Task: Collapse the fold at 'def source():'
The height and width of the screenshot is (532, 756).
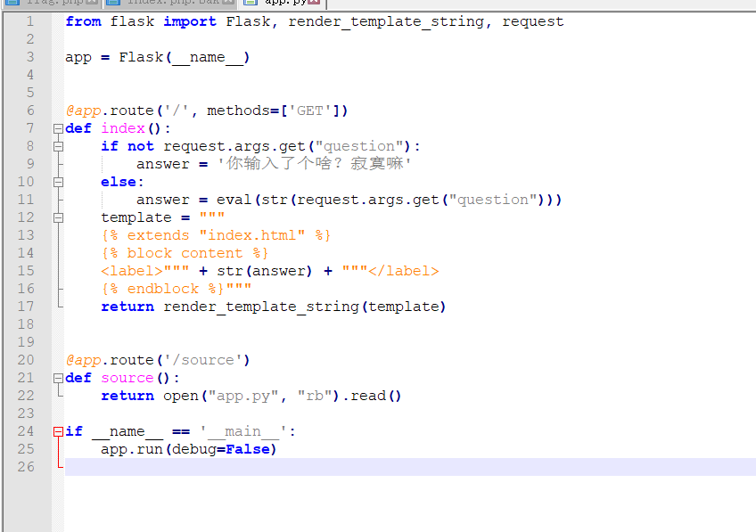Action: (58, 378)
